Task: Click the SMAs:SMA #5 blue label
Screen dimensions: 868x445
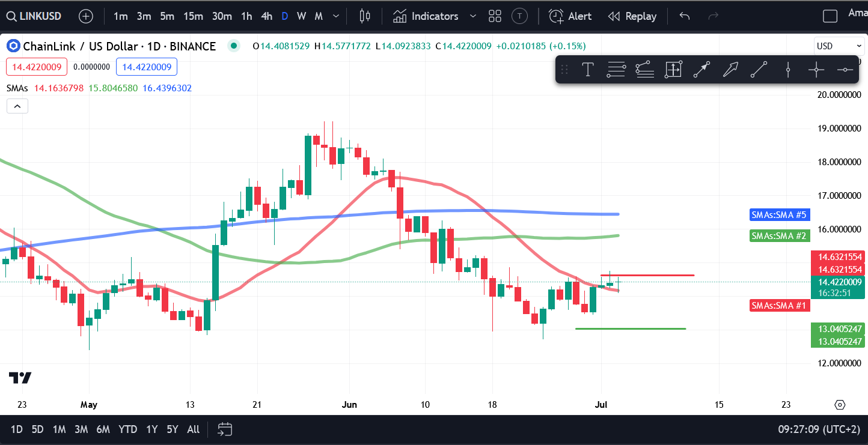Action: click(780, 214)
